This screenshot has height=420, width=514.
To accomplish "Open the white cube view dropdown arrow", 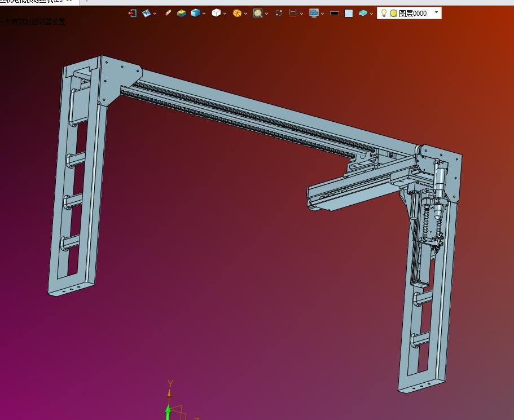I will 225,14.
